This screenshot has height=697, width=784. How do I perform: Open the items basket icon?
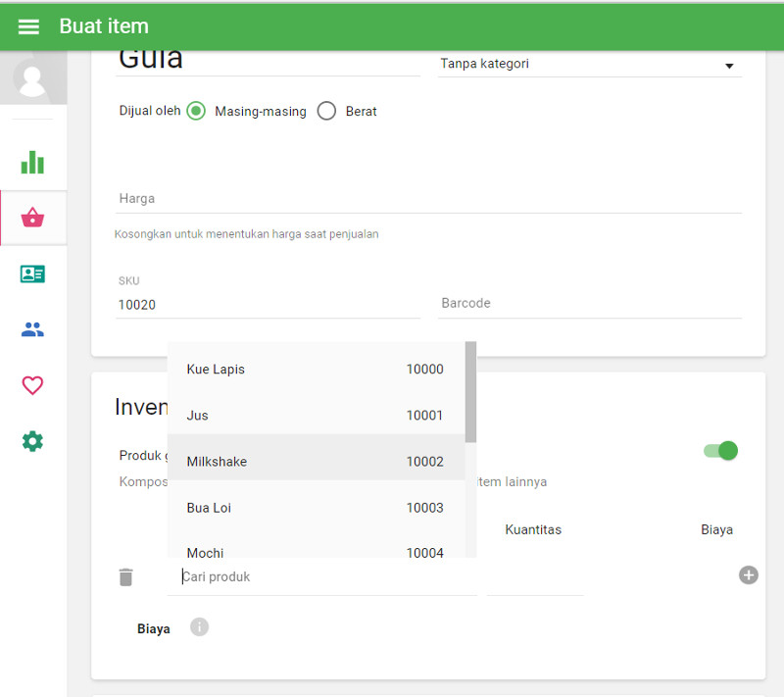[x=32, y=218]
